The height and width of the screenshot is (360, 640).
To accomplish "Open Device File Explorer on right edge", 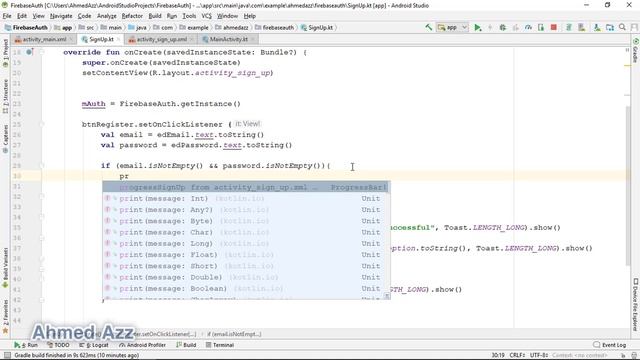I will tap(636, 304).
